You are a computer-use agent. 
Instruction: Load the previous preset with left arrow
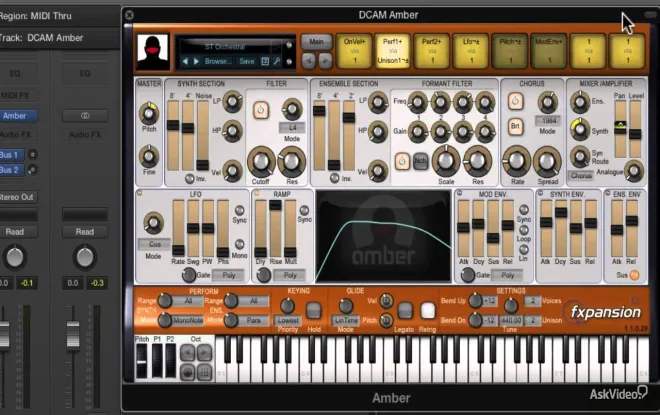click(185, 61)
